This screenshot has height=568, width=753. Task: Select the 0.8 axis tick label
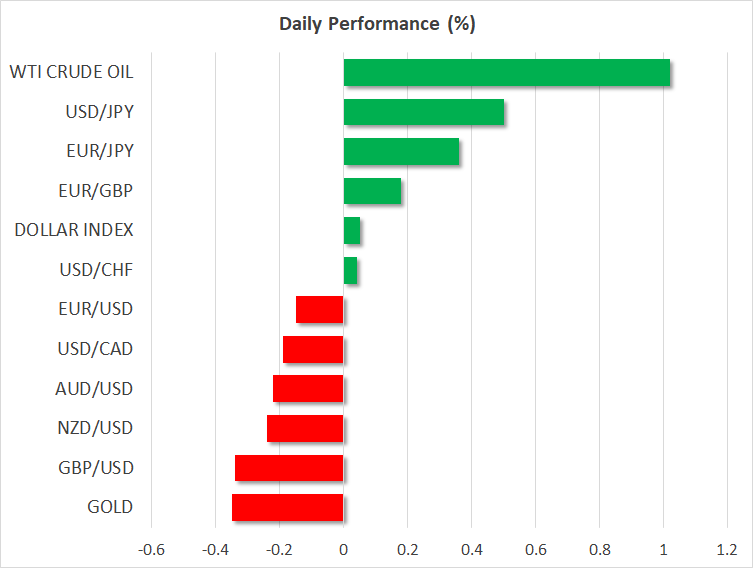599,550
